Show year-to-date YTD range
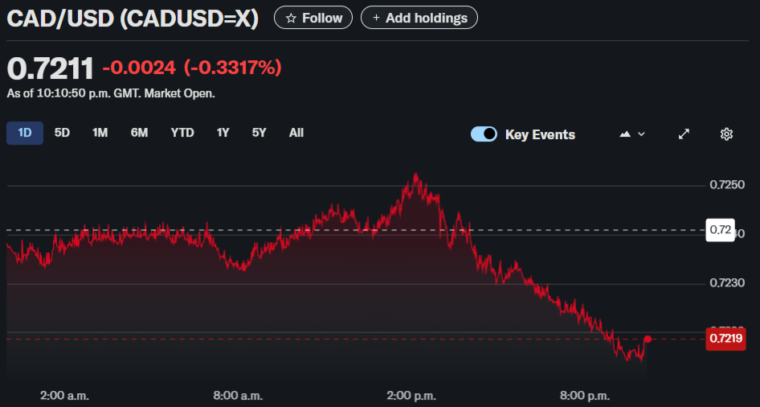Screen dimensions: 760x407 point(182,133)
